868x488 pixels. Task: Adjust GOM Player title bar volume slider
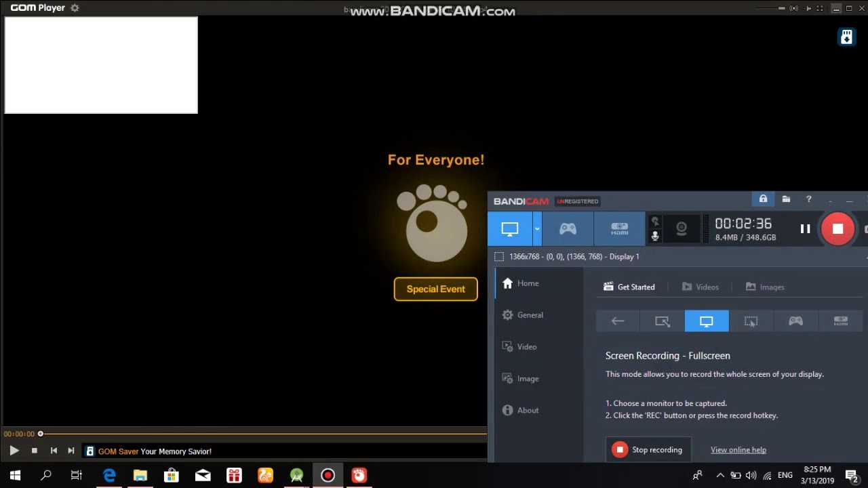pyautogui.click(x=781, y=8)
